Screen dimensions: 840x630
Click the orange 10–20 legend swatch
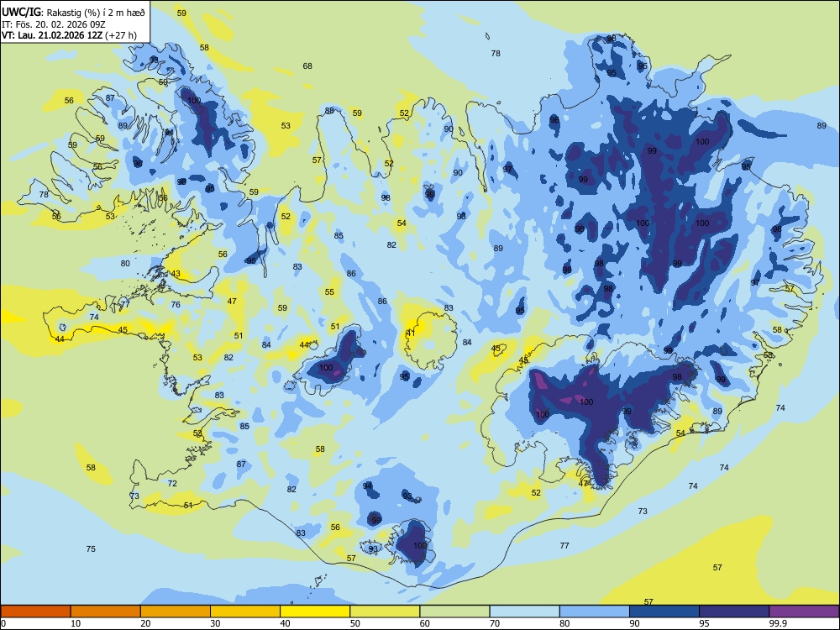click(106, 612)
